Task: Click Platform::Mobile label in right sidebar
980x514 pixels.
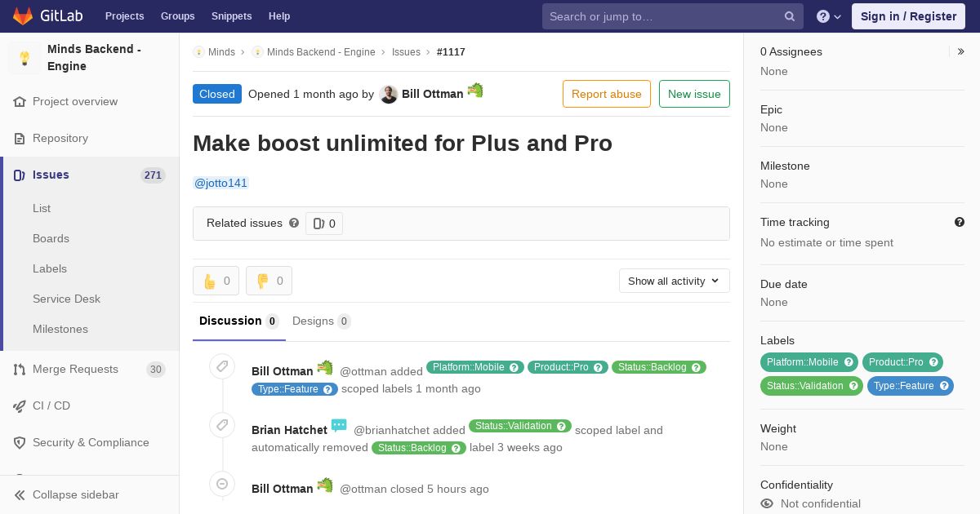Action: pyautogui.click(x=803, y=362)
